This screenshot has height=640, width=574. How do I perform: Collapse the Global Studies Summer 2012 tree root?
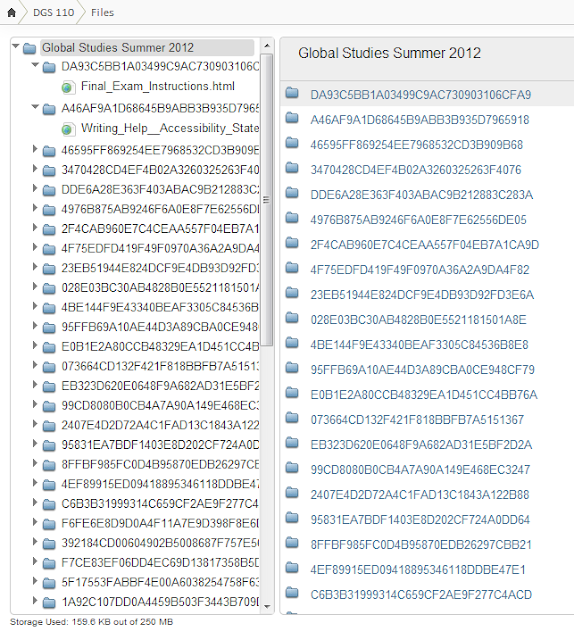16,47
